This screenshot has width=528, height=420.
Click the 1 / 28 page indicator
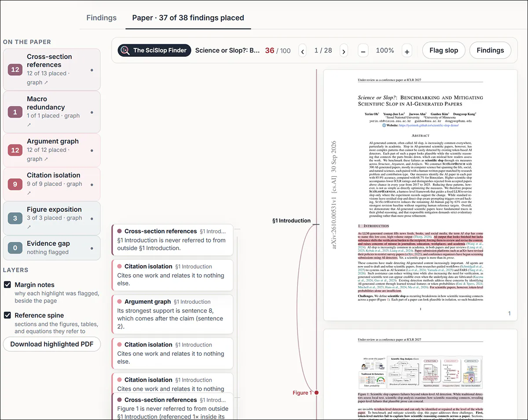(323, 51)
